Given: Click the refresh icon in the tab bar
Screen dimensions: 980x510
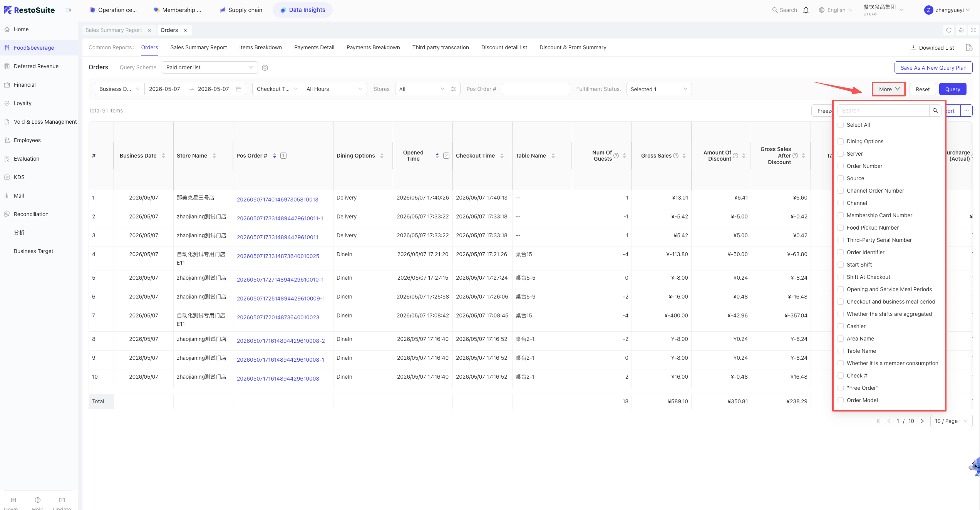Looking at the screenshot, I should click(949, 30).
